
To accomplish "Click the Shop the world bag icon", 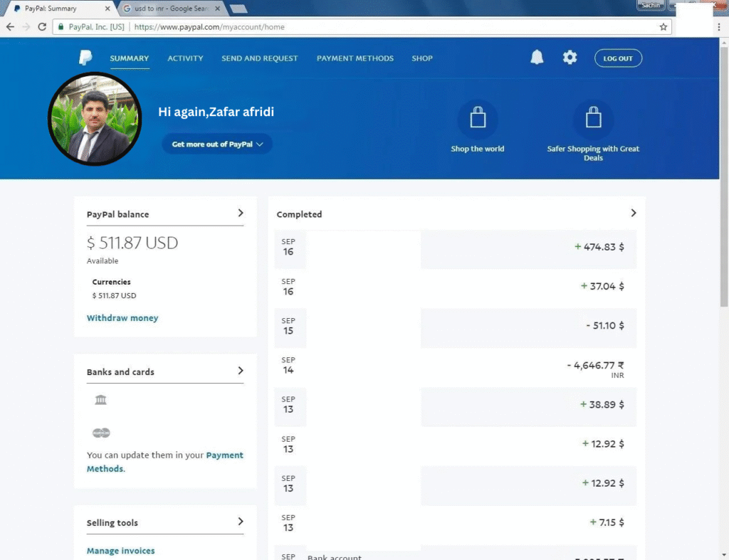I will click(478, 120).
